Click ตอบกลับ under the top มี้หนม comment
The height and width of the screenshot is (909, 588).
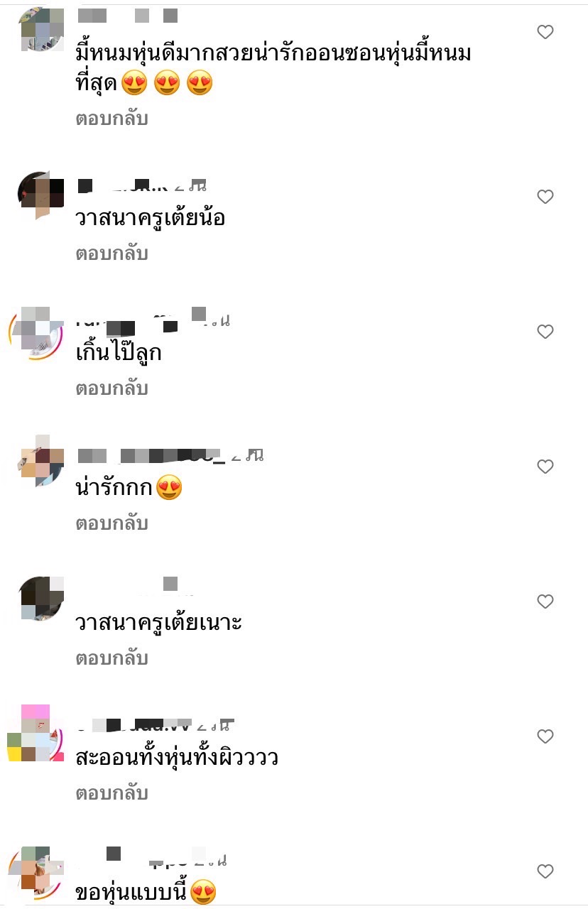coord(111,119)
